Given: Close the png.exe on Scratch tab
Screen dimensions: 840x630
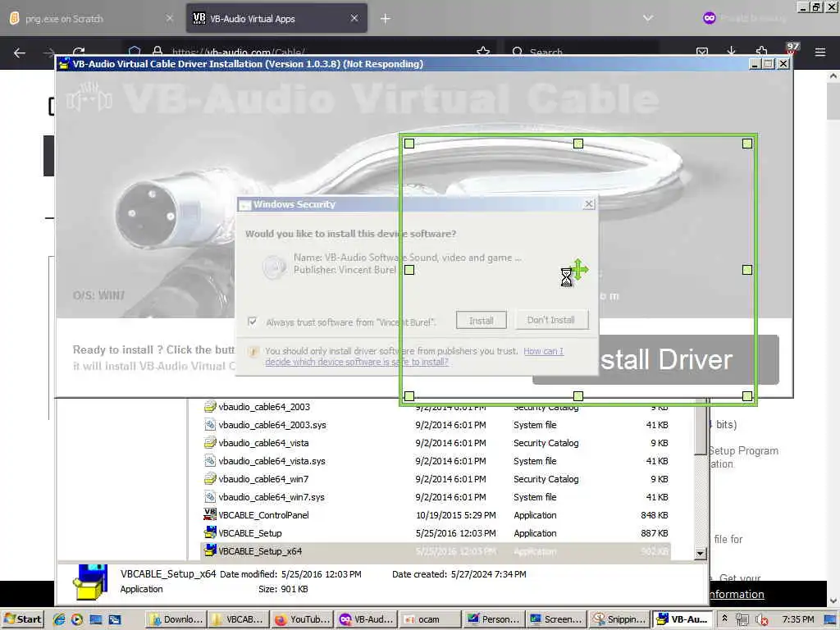Looking at the screenshot, I should coord(169,18).
